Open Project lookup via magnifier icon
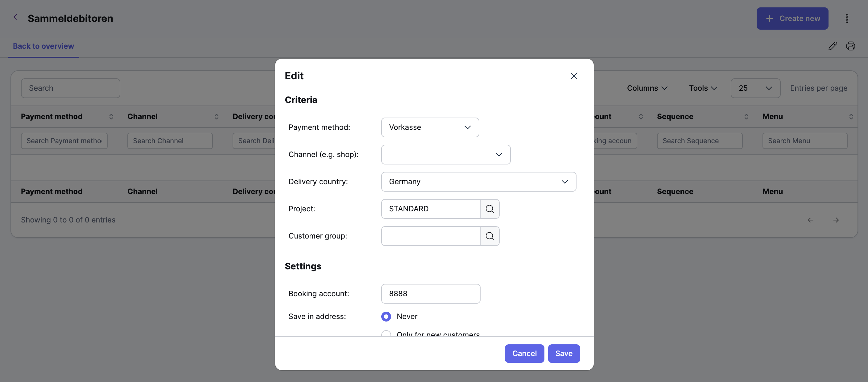The height and width of the screenshot is (382, 868). point(490,209)
